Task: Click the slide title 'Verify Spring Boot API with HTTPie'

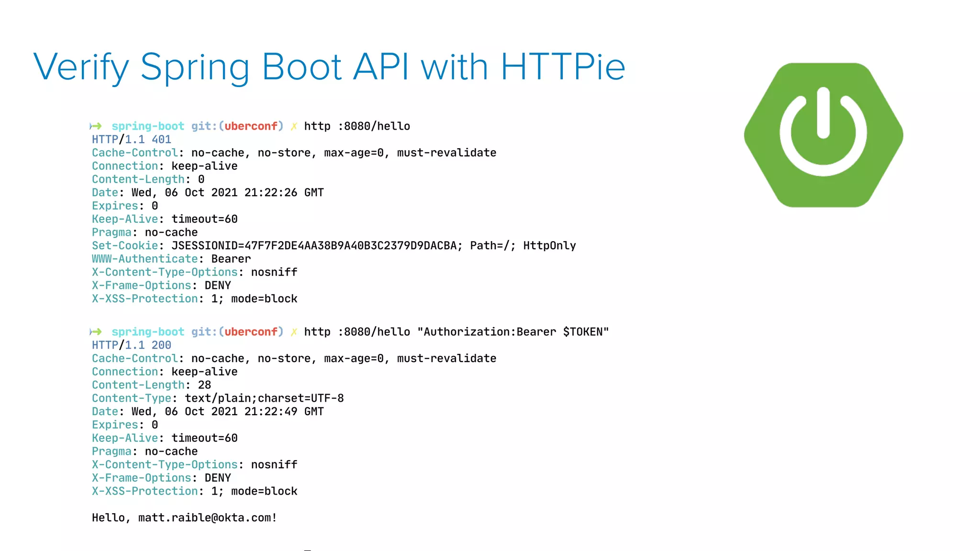Action: [x=329, y=67]
